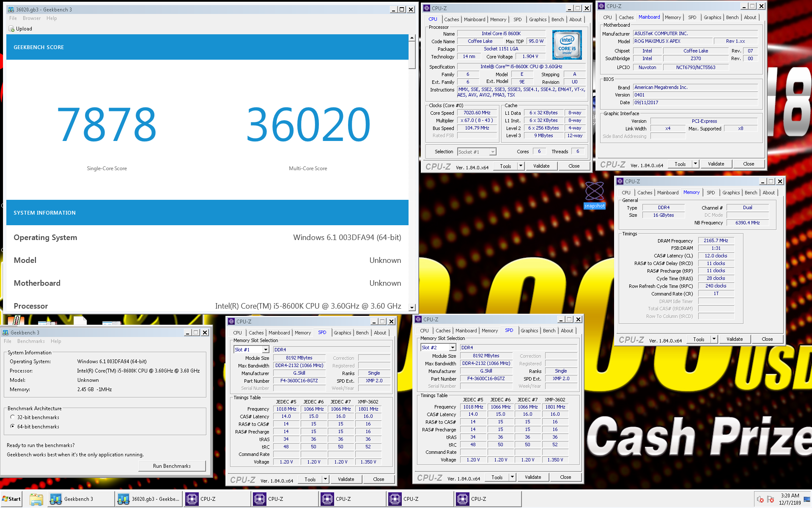
Task: Switch to 36020.gb3 Geekbench taskbar item
Action: click(148, 499)
